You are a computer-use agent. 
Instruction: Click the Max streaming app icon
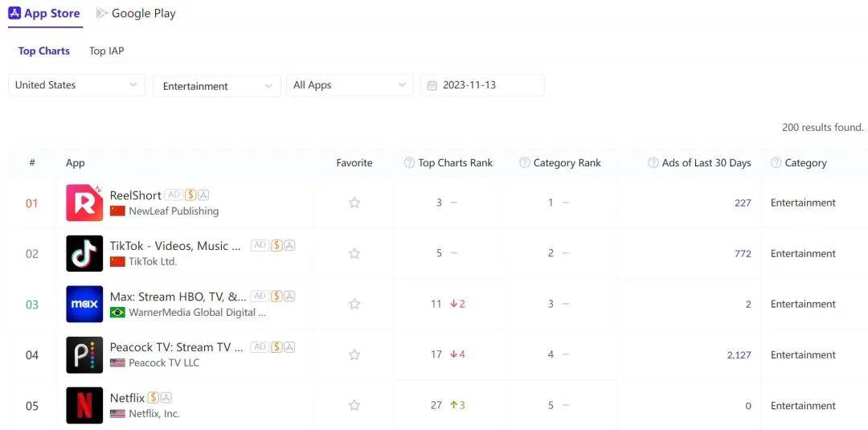pos(84,304)
